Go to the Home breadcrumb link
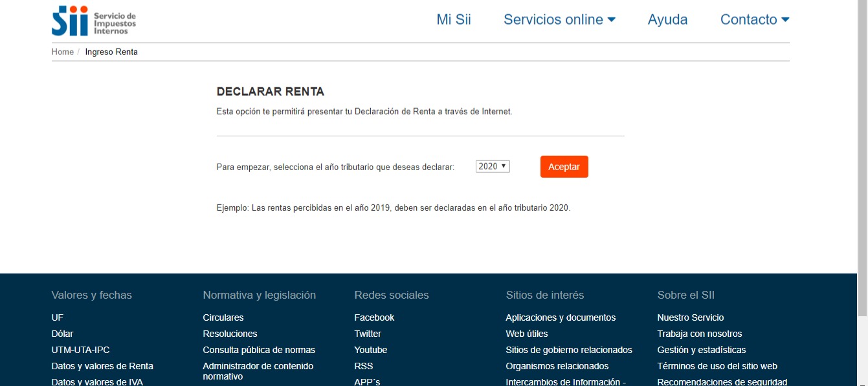 point(63,52)
